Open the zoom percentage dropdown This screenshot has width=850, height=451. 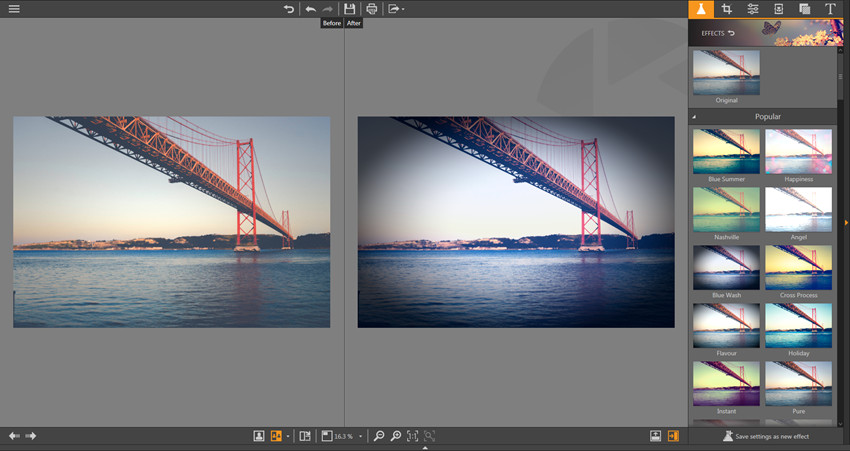360,436
